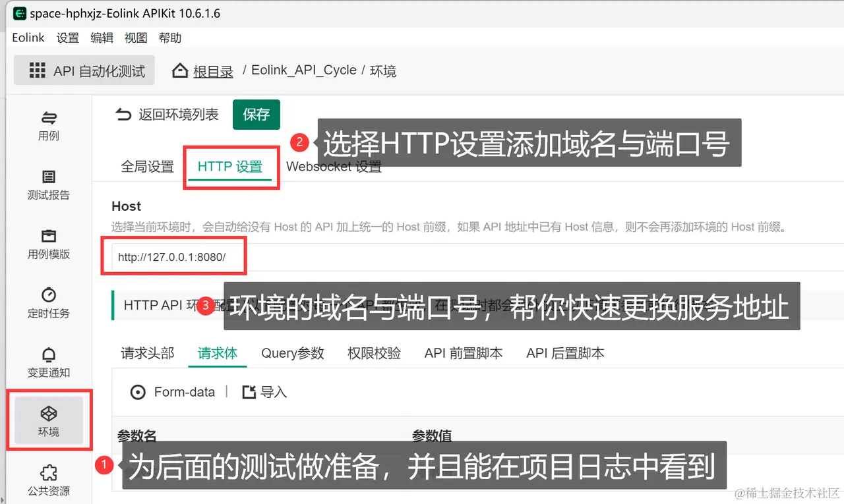This screenshot has width=844, height=504.
Task: Open the 请求头部 tab
Action: (x=148, y=353)
